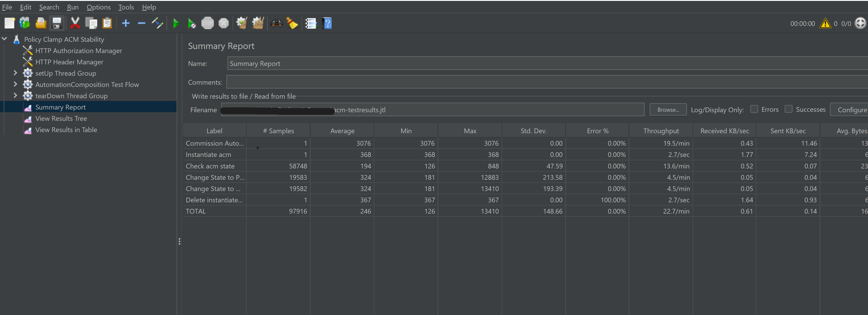Sort table by # Samples column header
Image resolution: width=868 pixels, height=315 pixels.
(278, 131)
